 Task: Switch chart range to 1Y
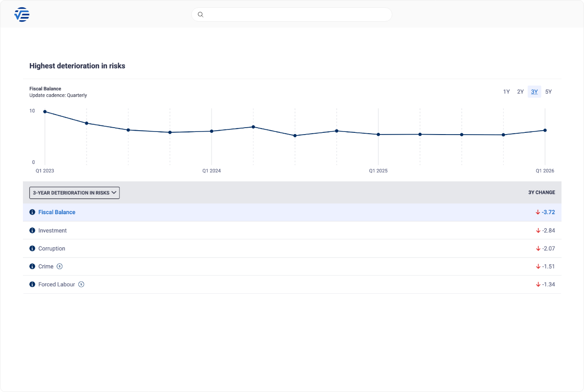506,92
